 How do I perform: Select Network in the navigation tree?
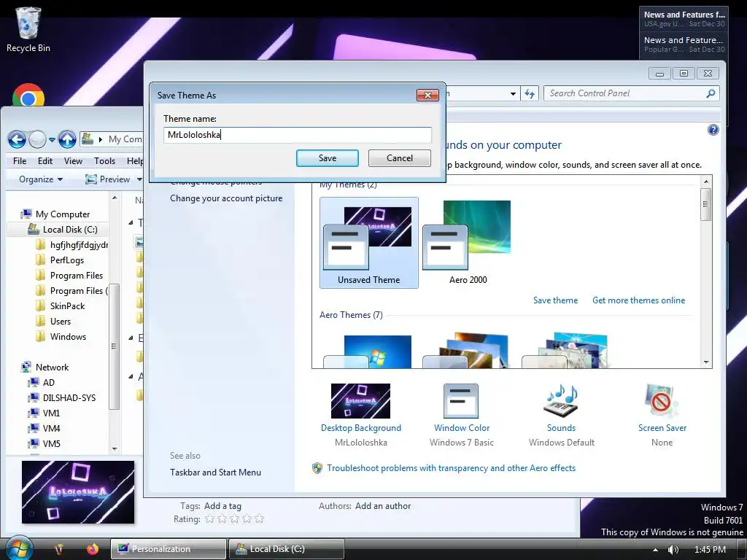tap(52, 367)
